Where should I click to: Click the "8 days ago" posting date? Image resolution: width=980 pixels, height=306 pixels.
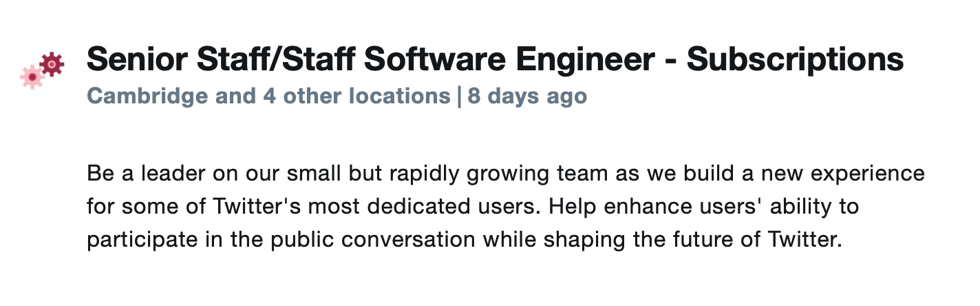527,96
